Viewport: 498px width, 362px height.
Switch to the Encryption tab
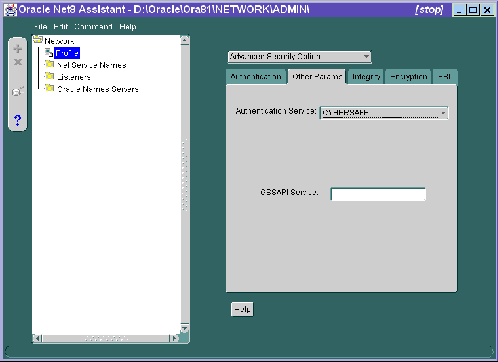[409, 77]
